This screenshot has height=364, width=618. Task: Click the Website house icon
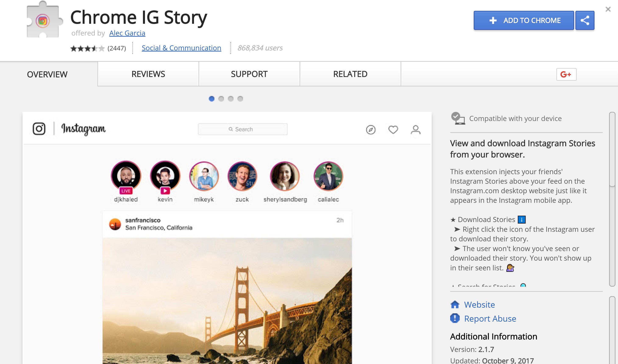click(455, 304)
